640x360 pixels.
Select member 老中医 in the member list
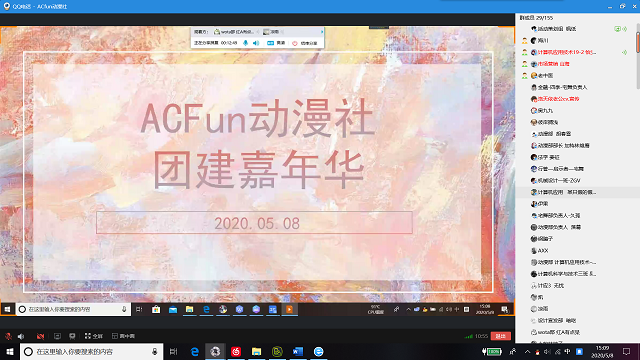[x=545, y=76]
